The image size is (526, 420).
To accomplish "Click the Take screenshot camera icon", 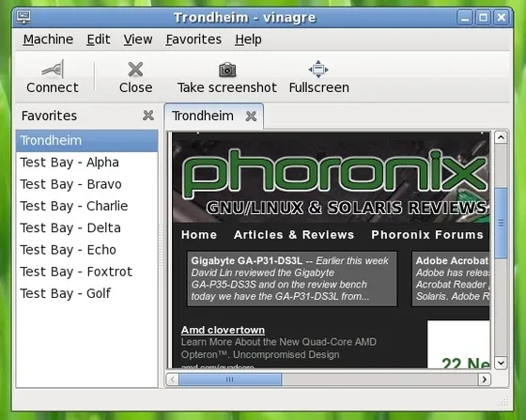I will pos(227,70).
